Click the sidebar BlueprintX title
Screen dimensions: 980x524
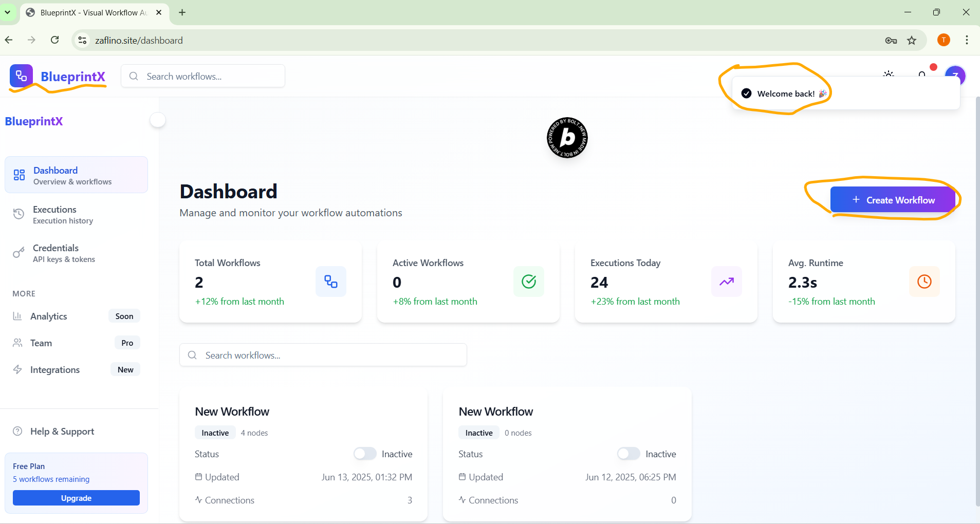[34, 121]
